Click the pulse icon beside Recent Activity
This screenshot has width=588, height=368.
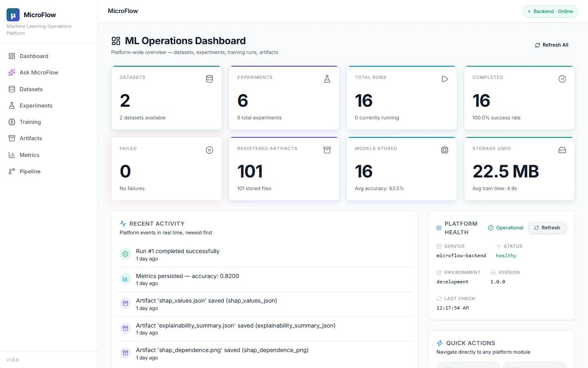(123, 224)
